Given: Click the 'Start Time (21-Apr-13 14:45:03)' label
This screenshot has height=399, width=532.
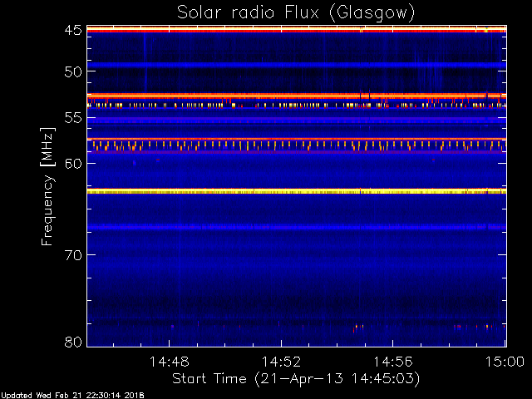Looking at the screenshot, I should (x=296, y=379).
